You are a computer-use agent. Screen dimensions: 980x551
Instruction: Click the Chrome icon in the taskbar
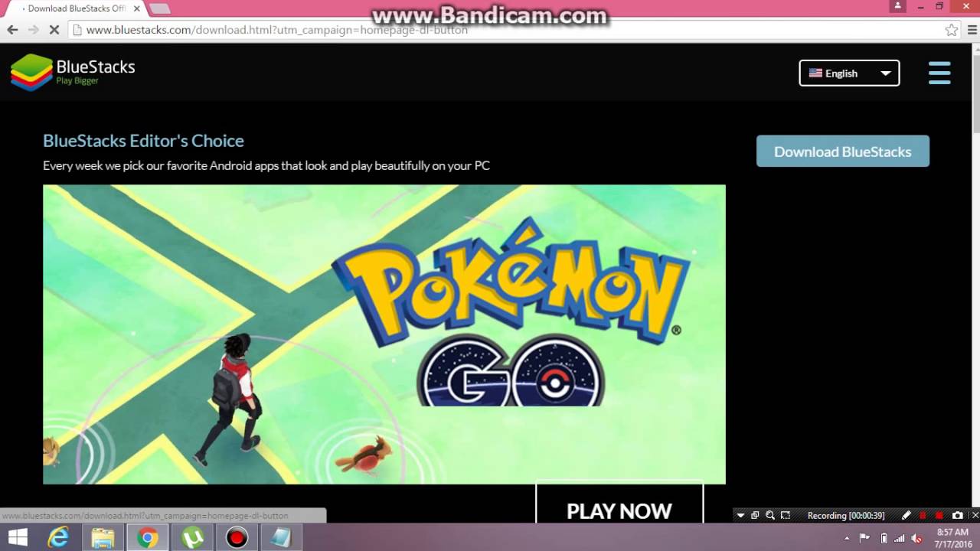(147, 538)
